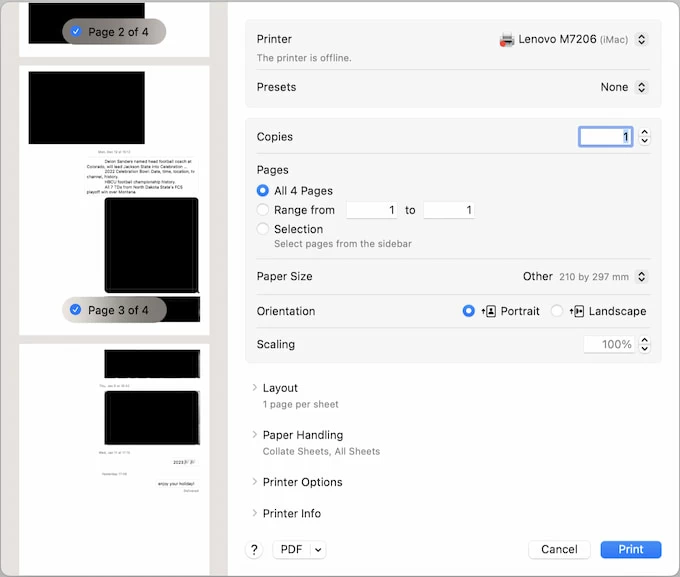Click the Cancel button

click(x=559, y=549)
